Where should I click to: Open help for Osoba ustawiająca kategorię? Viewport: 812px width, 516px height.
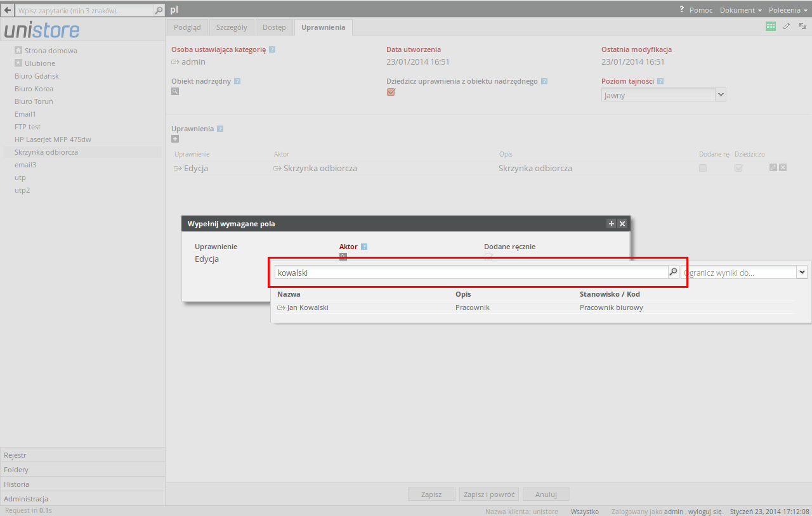pyautogui.click(x=272, y=49)
